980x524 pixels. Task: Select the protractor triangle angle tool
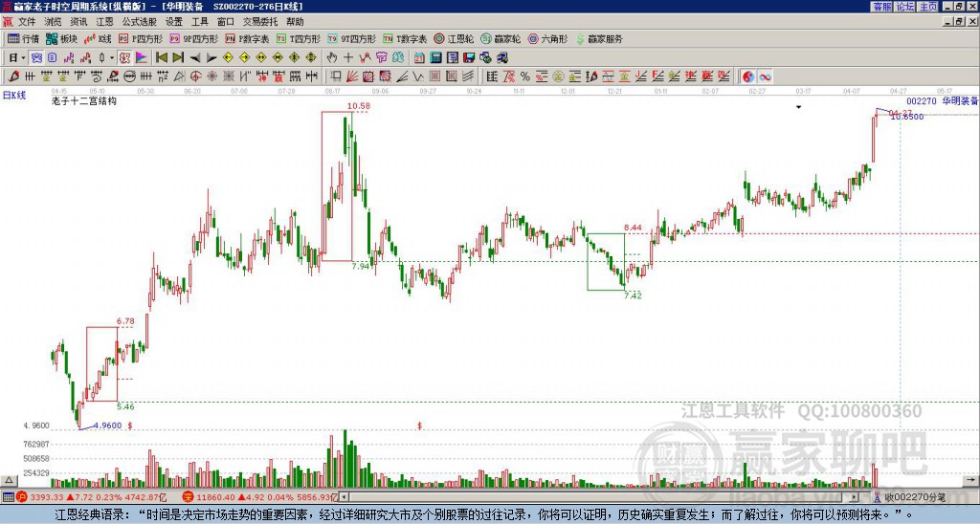point(179,76)
